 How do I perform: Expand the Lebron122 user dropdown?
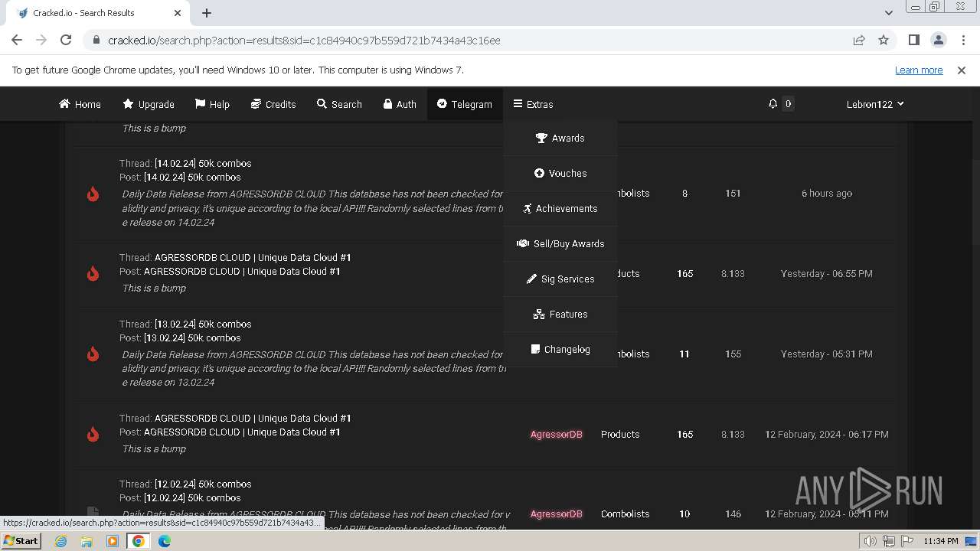point(875,104)
